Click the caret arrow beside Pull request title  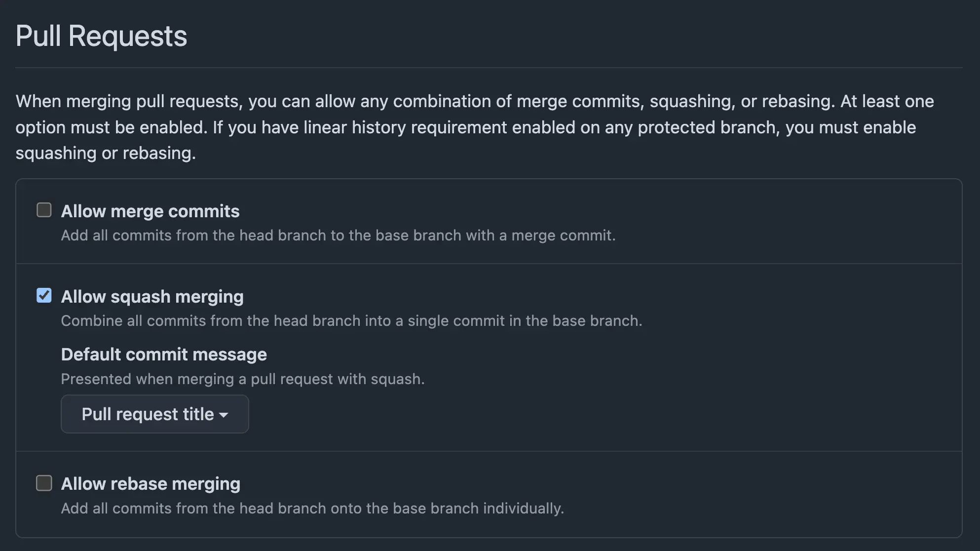point(224,415)
